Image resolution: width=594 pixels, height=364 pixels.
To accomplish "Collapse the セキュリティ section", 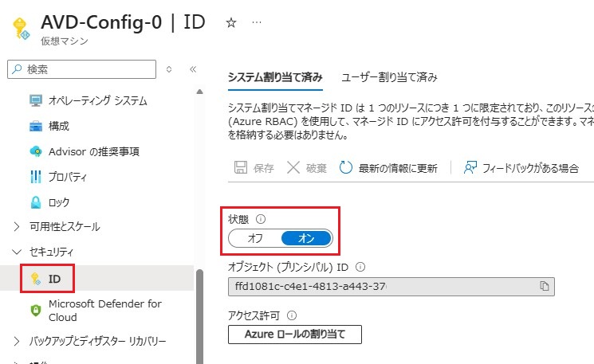I will pos(18,252).
